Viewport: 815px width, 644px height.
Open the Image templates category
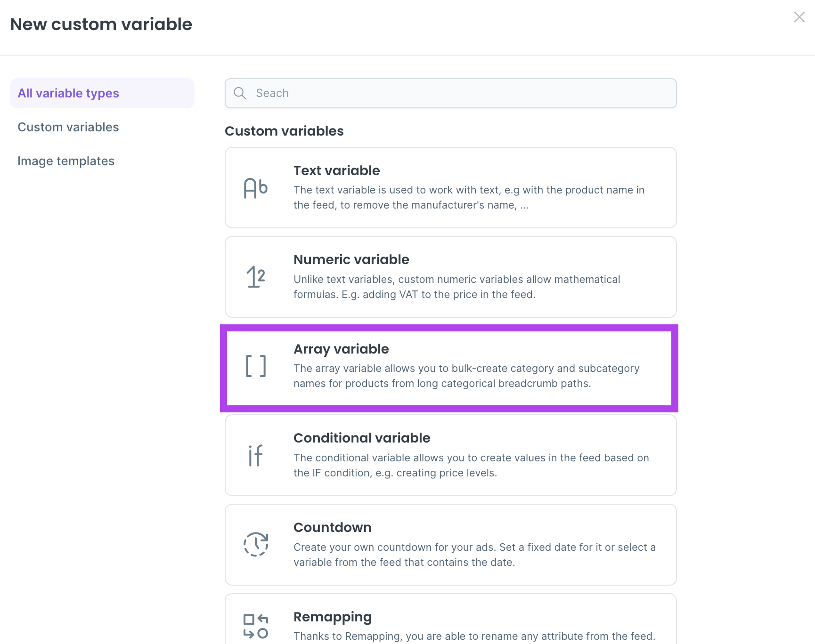(66, 161)
